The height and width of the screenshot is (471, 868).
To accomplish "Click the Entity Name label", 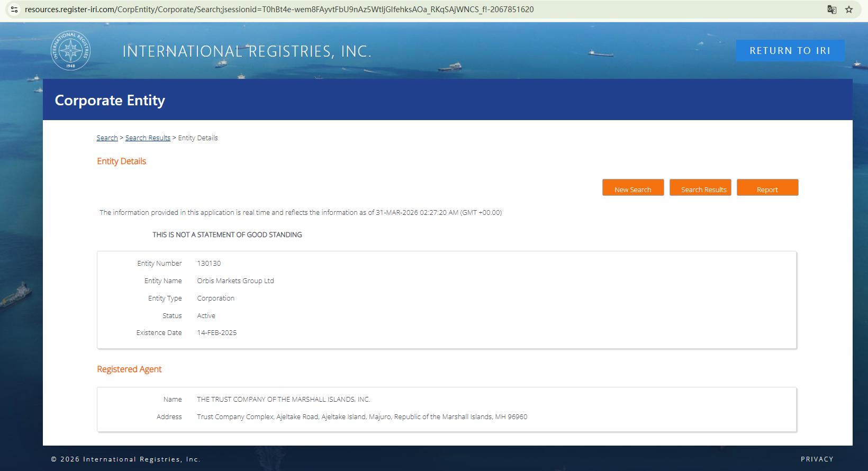I will point(163,281).
